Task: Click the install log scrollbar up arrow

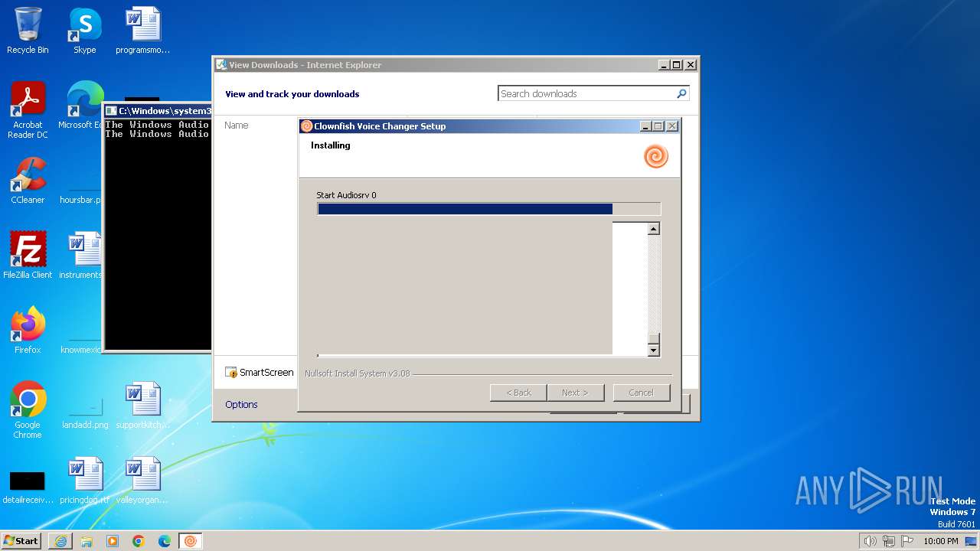Action: click(x=653, y=228)
